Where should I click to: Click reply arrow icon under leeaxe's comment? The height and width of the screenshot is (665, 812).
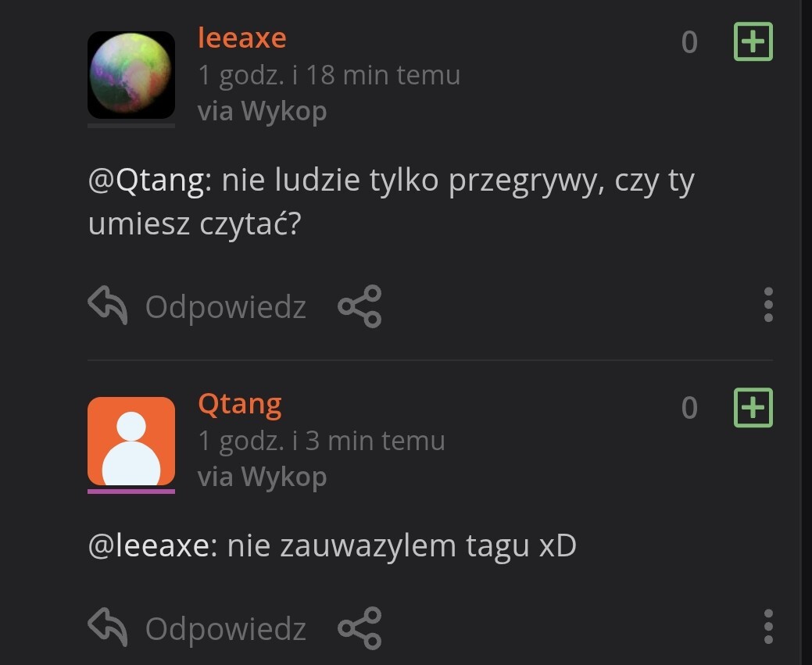[108, 305]
